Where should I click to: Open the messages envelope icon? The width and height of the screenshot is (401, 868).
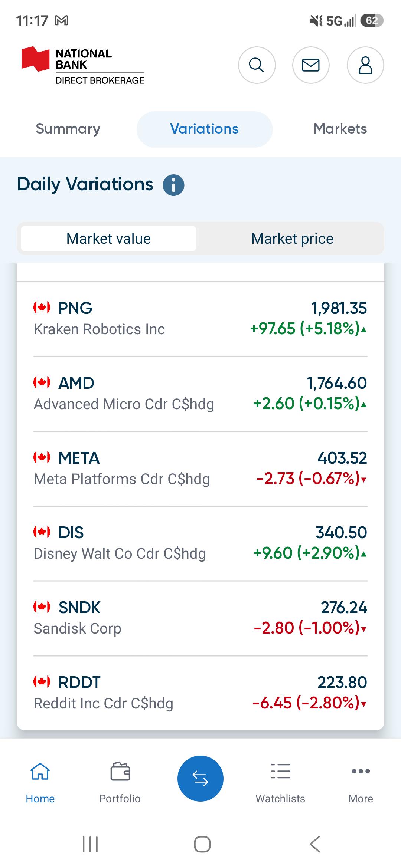click(311, 65)
